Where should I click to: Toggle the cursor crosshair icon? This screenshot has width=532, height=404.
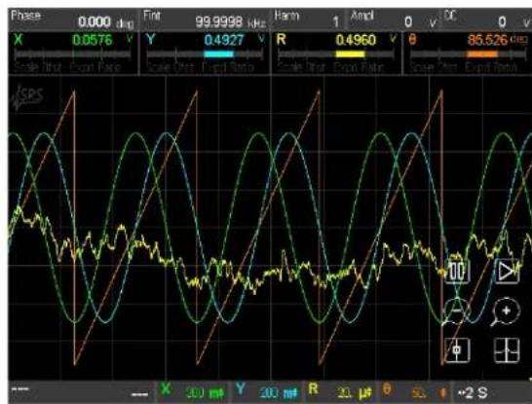point(457,349)
